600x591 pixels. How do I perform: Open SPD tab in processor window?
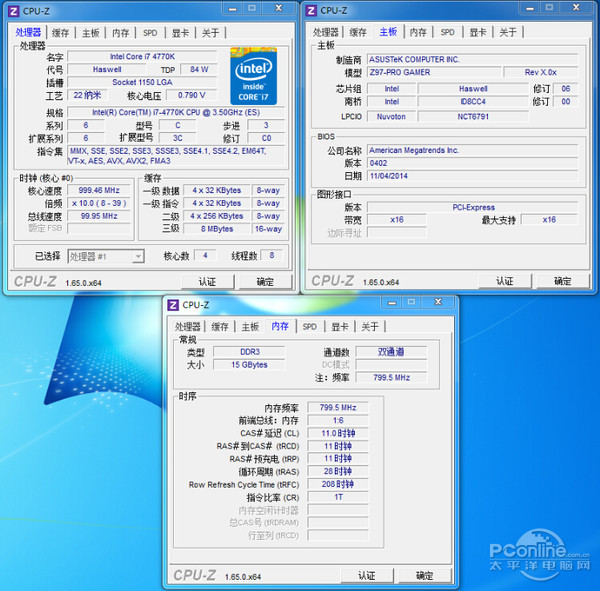(150, 33)
